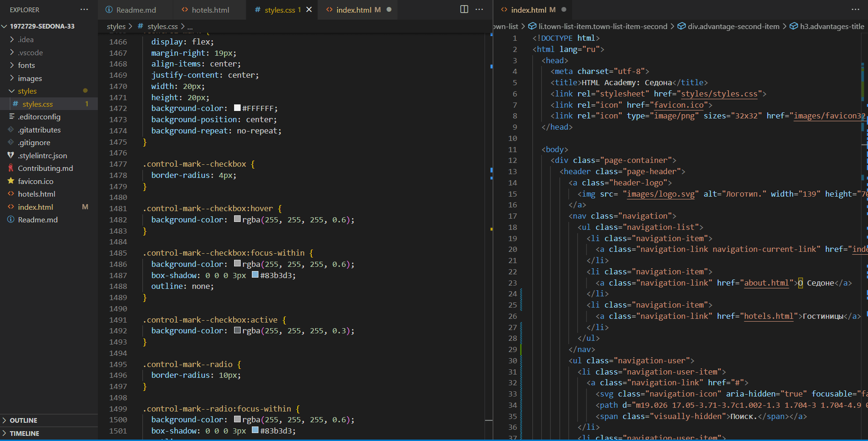The width and height of the screenshot is (868, 441).
Task: Open the #FFFFFF color swatch on line 1472
Action: click(x=237, y=108)
